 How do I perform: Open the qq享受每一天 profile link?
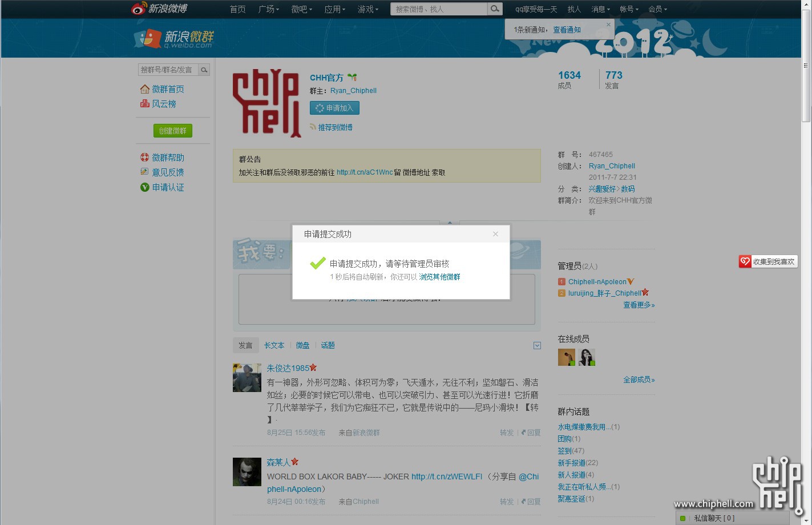[x=536, y=9]
